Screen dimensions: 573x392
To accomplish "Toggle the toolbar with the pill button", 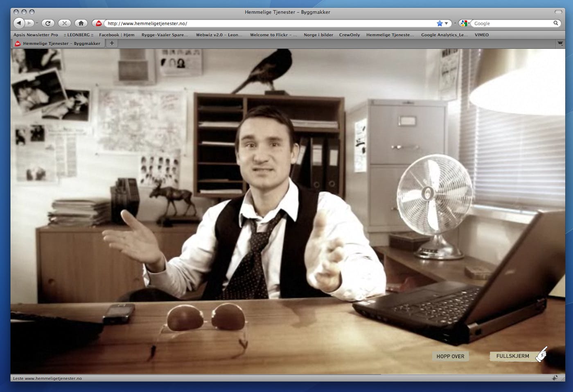I will click(x=558, y=12).
